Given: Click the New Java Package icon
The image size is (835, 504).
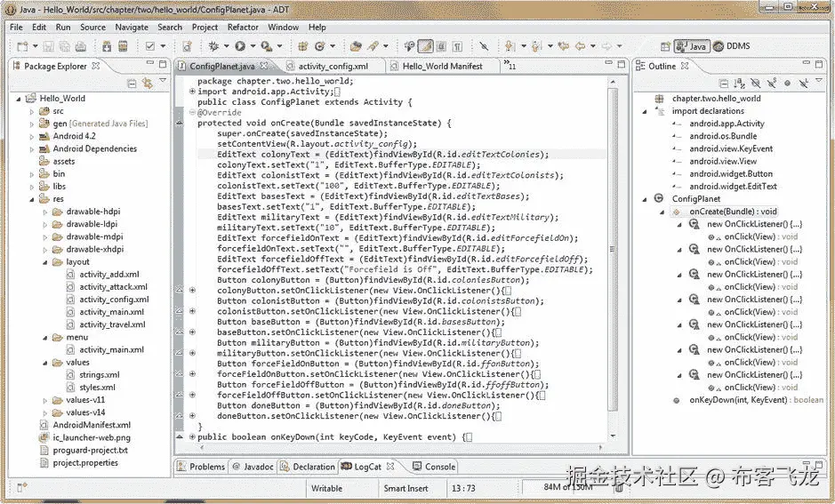Looking at the screenshot, I should tap(303, 46).
